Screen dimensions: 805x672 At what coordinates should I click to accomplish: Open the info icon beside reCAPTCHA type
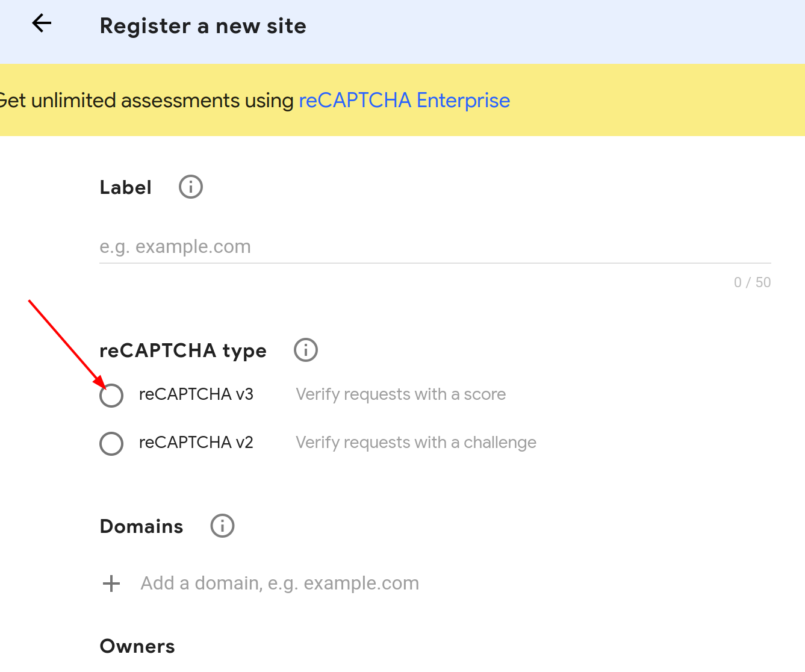(306, 350)
